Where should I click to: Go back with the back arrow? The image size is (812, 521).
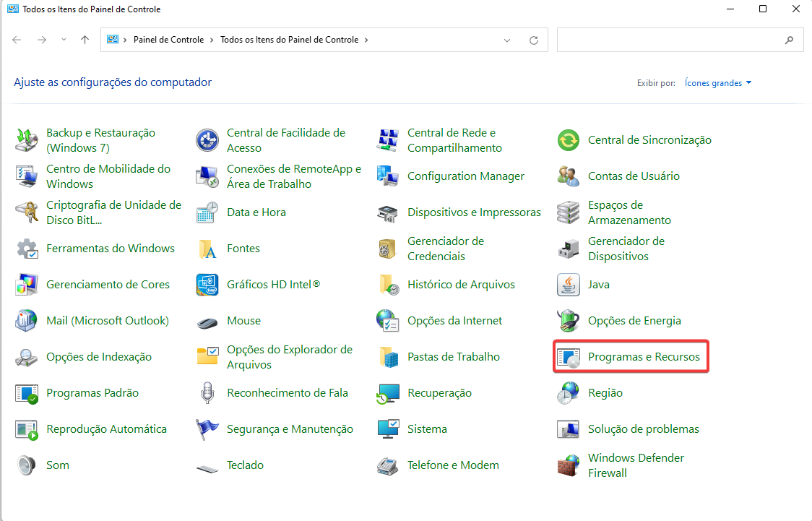[x=17, y=40]
